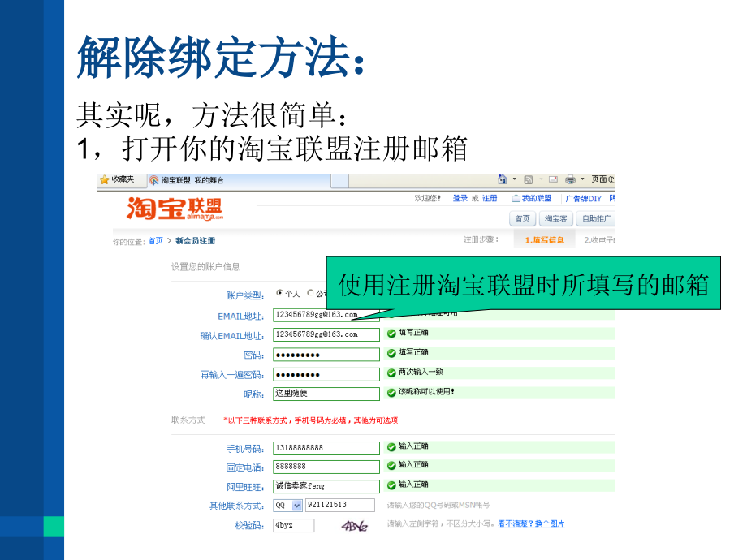
Task: Click green check next to 密码 填写正确
Action: 391,353
